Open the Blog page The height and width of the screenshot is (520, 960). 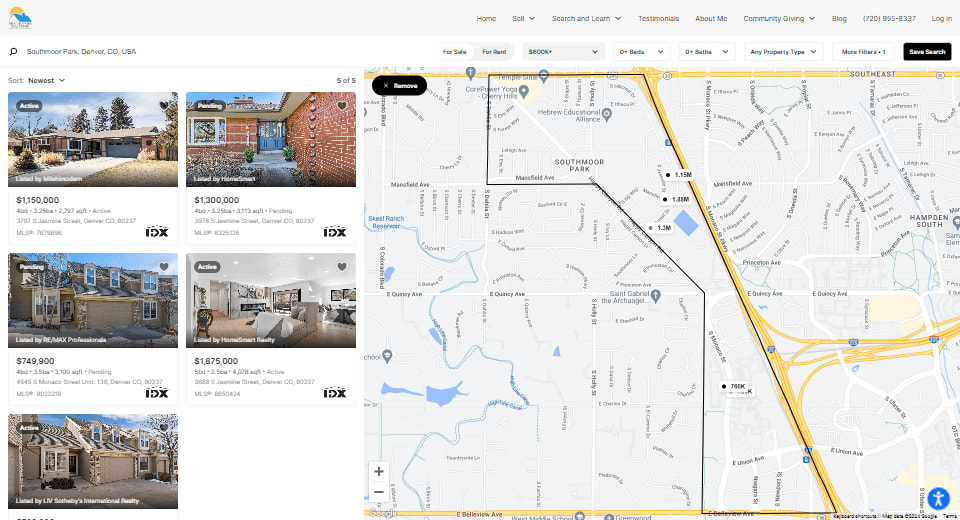[x=839, y=18]
